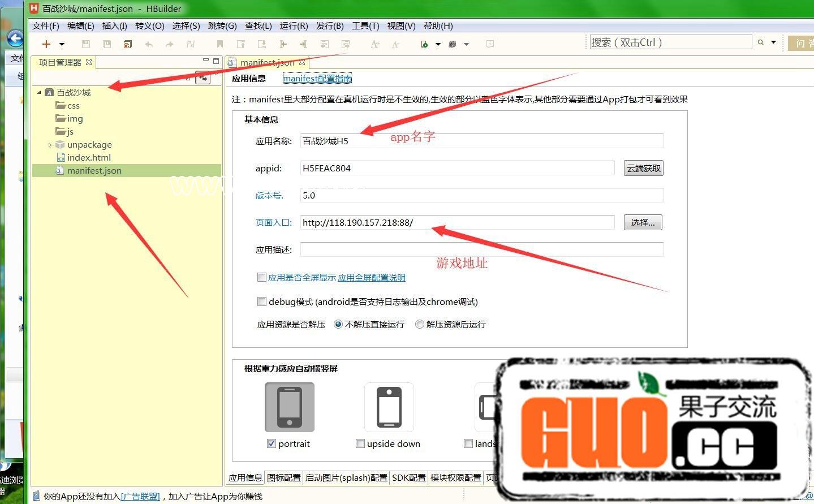Select 解压资源后运行 radio button
This screenshot has width=814, height=504.
tap(420, 324)
